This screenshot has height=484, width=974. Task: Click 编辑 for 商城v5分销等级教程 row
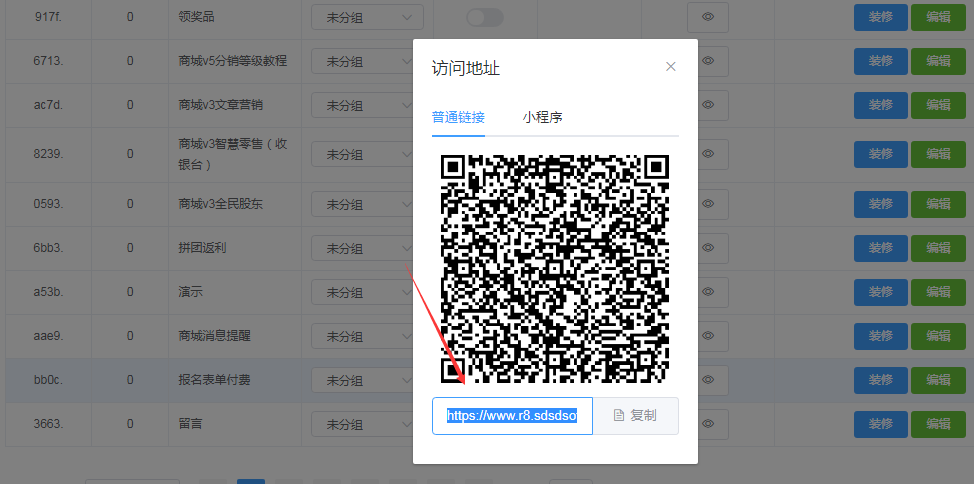click(x=938, y=61)
